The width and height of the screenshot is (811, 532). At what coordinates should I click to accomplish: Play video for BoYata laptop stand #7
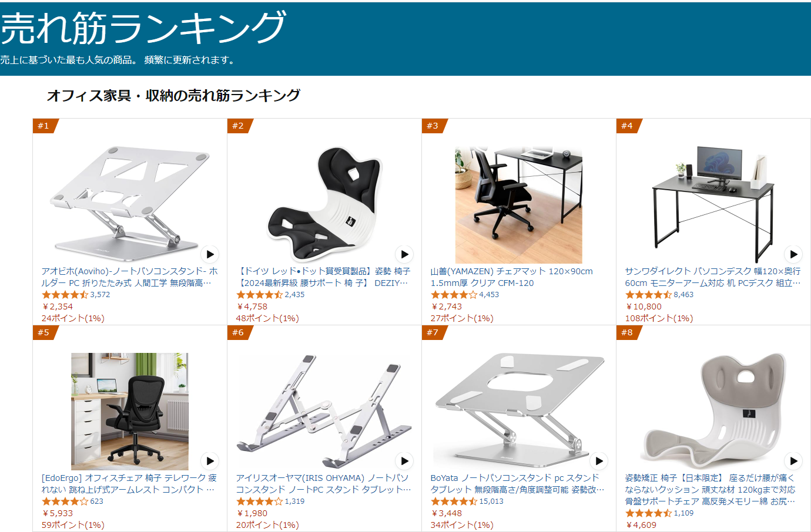point(599,461)
